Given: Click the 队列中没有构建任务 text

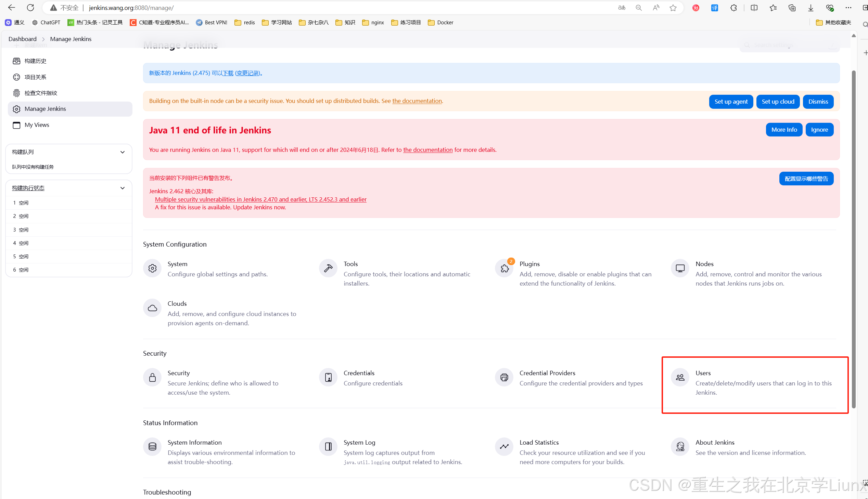Looking at the screenshot, I should pos(33,167).
